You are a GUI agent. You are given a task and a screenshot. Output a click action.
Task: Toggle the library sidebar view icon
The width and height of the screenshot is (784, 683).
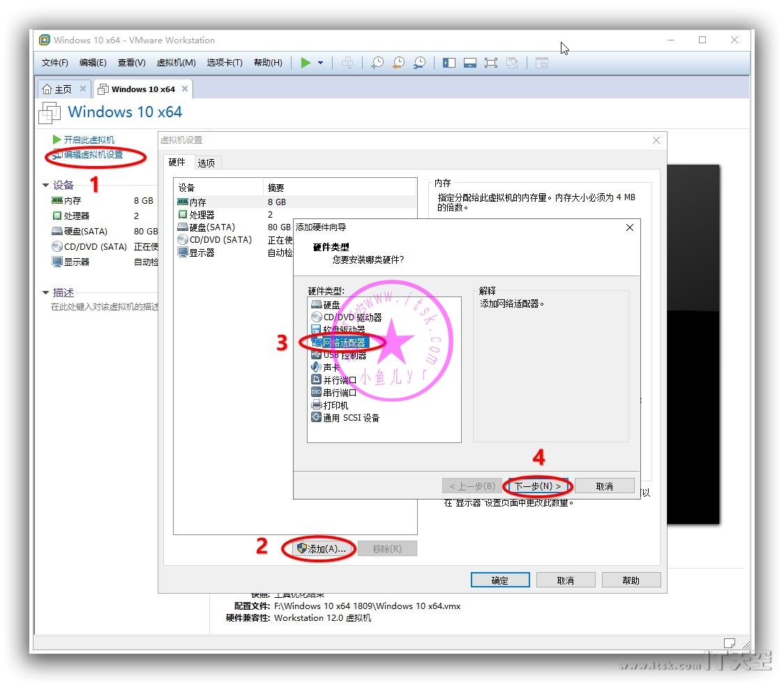pyautogui.click(x=449, y=63)
